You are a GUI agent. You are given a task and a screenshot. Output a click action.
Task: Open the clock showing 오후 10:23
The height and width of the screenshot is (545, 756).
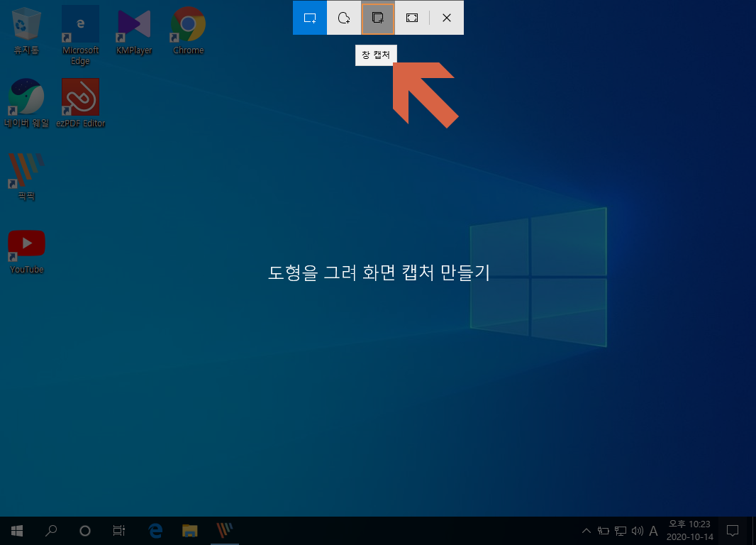point(689,531)
